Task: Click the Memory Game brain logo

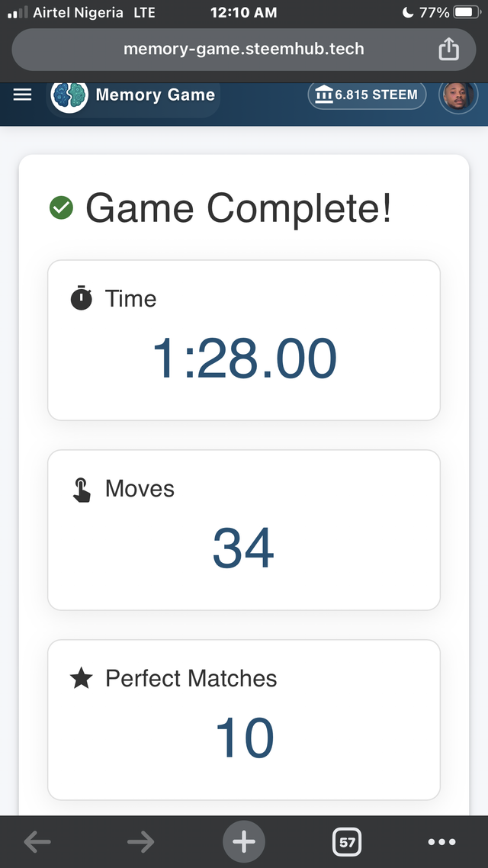Action: (x=69, y=95)
